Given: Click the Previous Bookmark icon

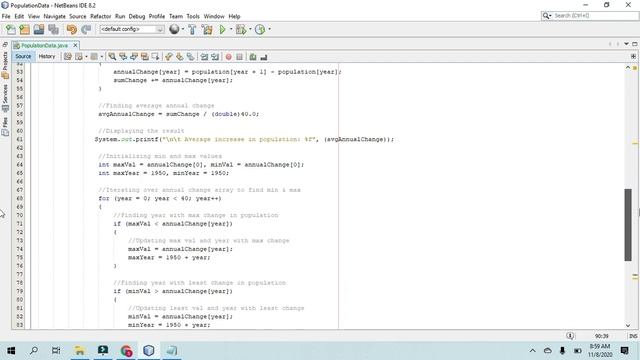Looking at the screenshot, I should pyautogui.click(x=169, y=57).
